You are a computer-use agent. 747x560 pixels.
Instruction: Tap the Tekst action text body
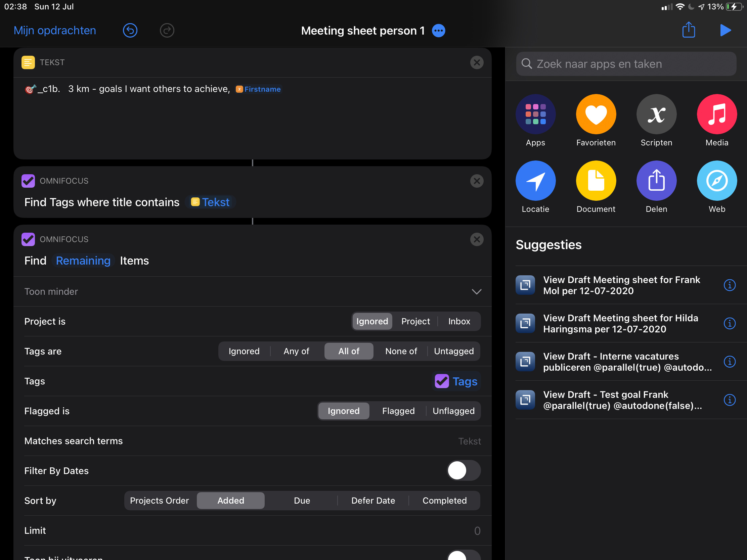click(x=252, y=118)
